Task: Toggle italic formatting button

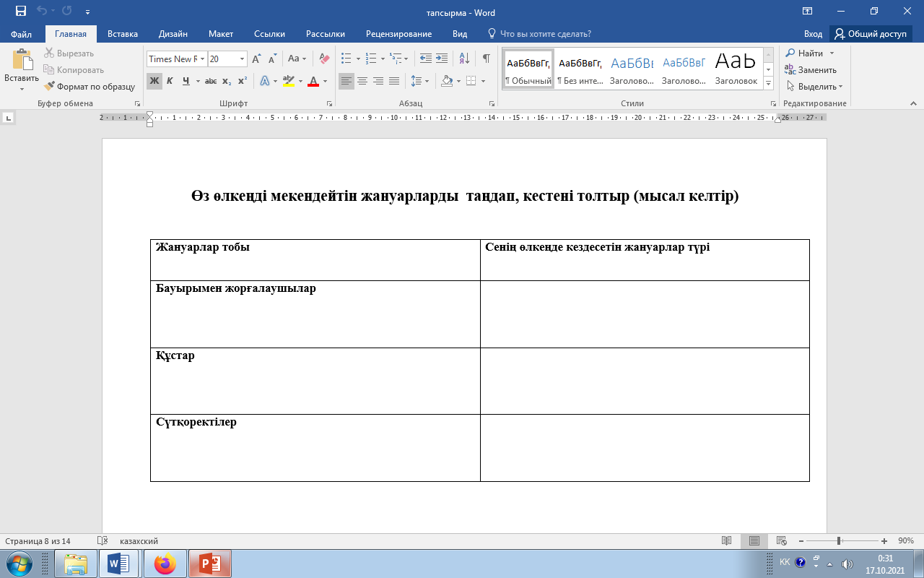Action: (170, 81)
